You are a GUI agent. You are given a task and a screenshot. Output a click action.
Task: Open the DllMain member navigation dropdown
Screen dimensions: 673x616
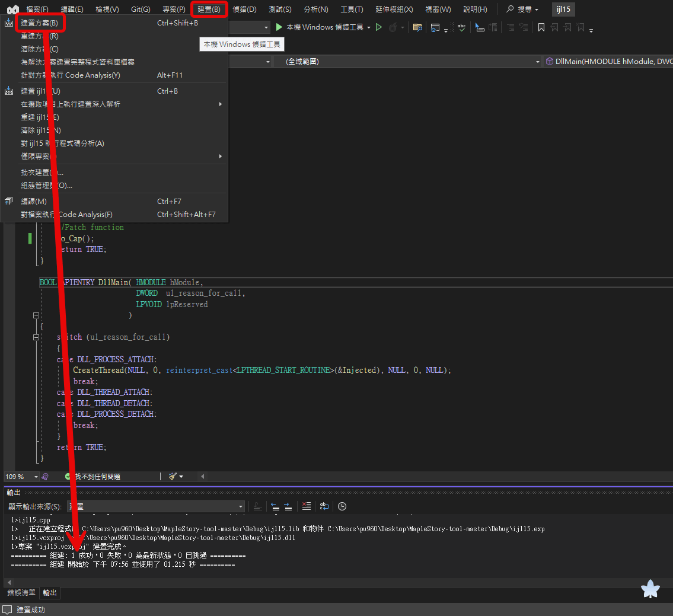click(608, 62)
